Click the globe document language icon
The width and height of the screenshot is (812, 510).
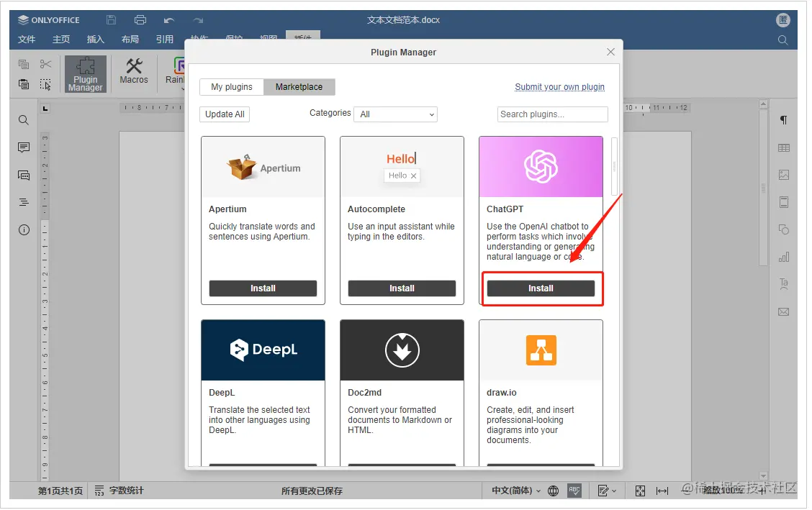coord(553,491)
